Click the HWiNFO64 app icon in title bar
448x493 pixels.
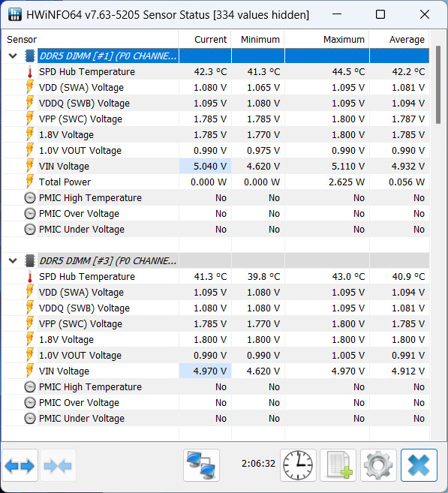pos(15,14)
